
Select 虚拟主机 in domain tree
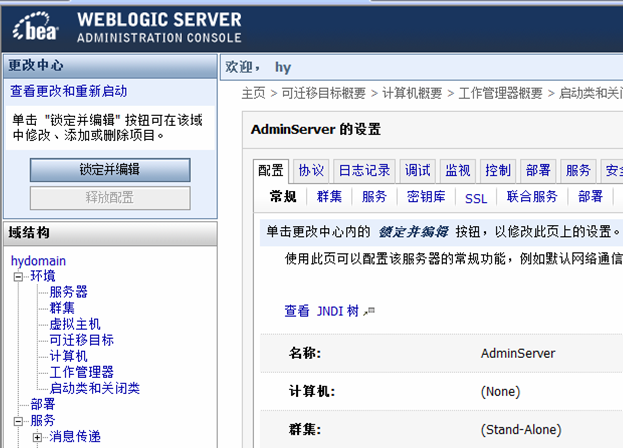[75, 324]
